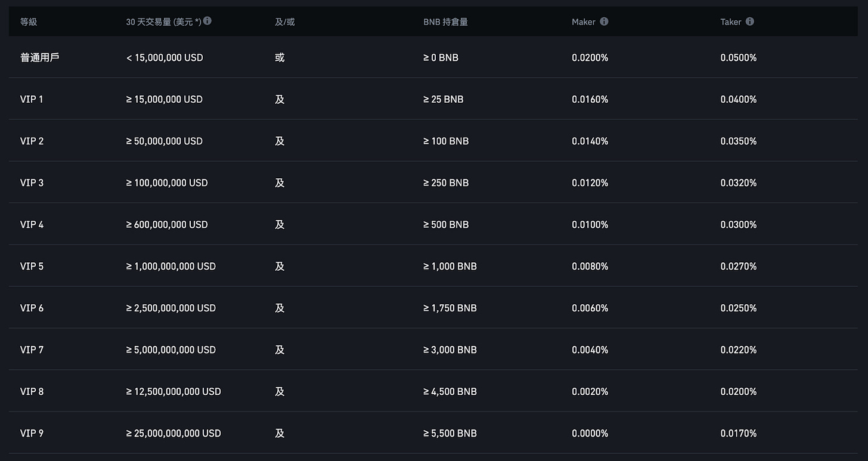The image size is (868, 461).
Task: Click the VIP 9 level label
Action: click(x=32, y=434)
